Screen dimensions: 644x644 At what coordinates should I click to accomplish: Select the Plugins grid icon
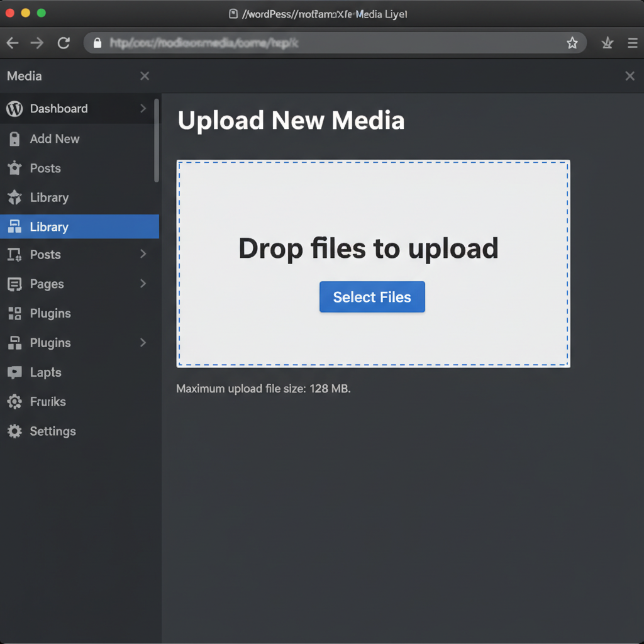coord(14,313)
